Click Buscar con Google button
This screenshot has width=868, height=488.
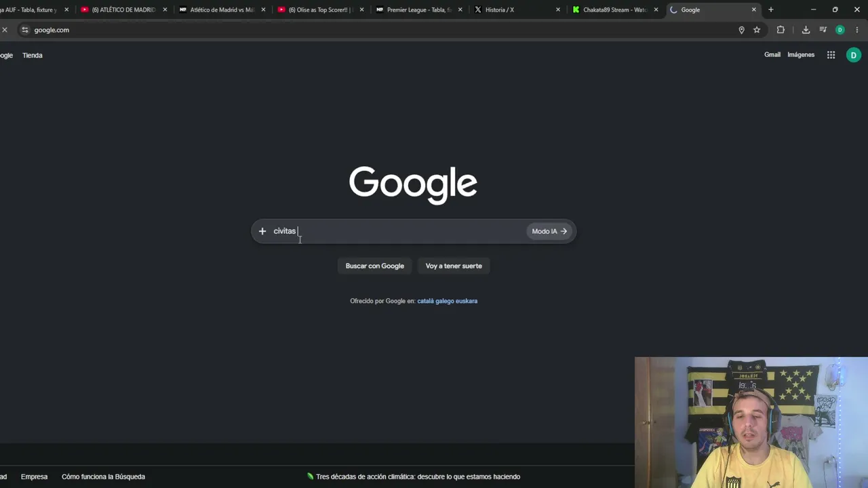tap(375, 266)
